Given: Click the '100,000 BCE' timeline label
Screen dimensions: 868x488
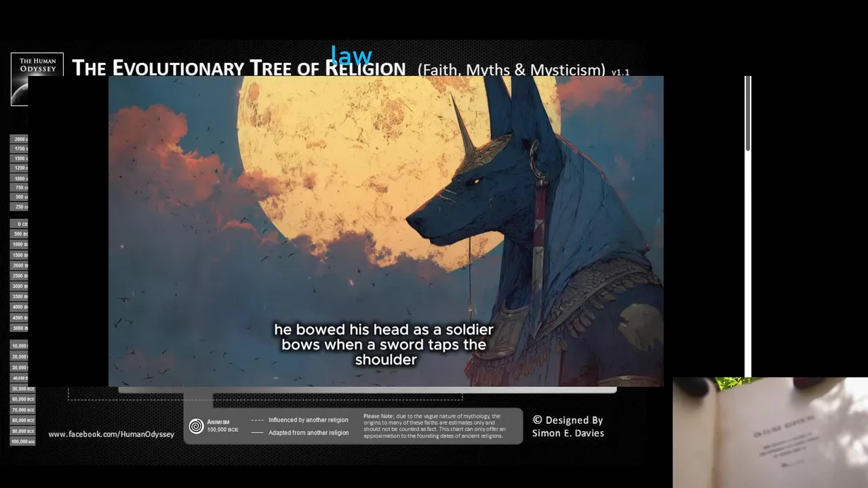Looking at the screenshot, I should click(22, 441).
